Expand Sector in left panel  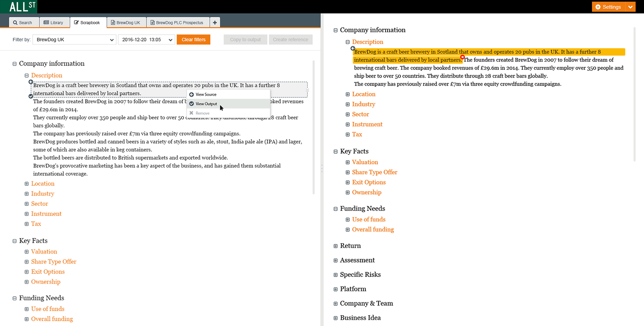[x=27, y=204]
